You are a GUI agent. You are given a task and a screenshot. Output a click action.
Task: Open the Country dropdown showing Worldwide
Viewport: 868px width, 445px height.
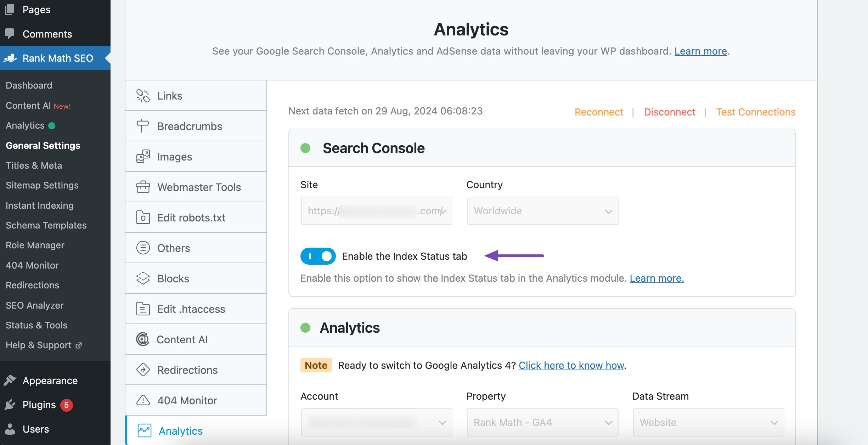pyautogui.click(x=542, y=211)
